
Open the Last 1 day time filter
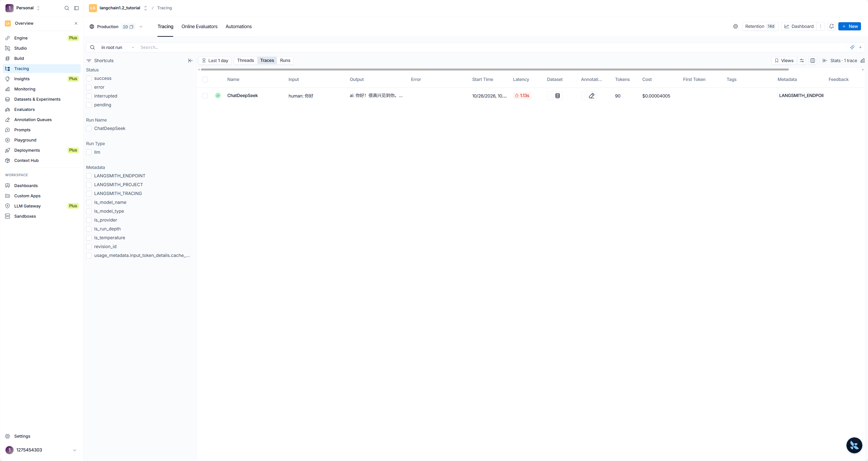(x=215, y=61)
